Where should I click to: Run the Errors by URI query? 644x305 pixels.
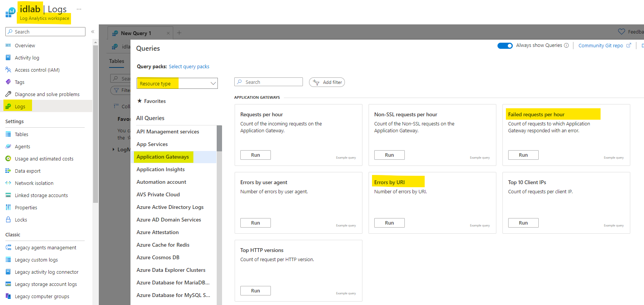(x=390, y=223)
